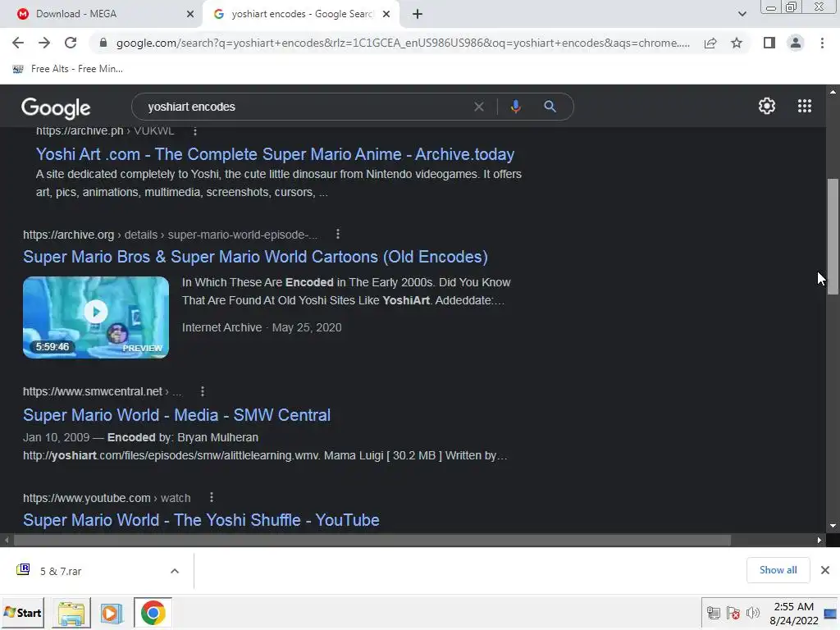The width and height of the screenshot is (840, 630).
Task: Go back using the browser back arrow
Action: pyautogui.click(x=18, y=43)
